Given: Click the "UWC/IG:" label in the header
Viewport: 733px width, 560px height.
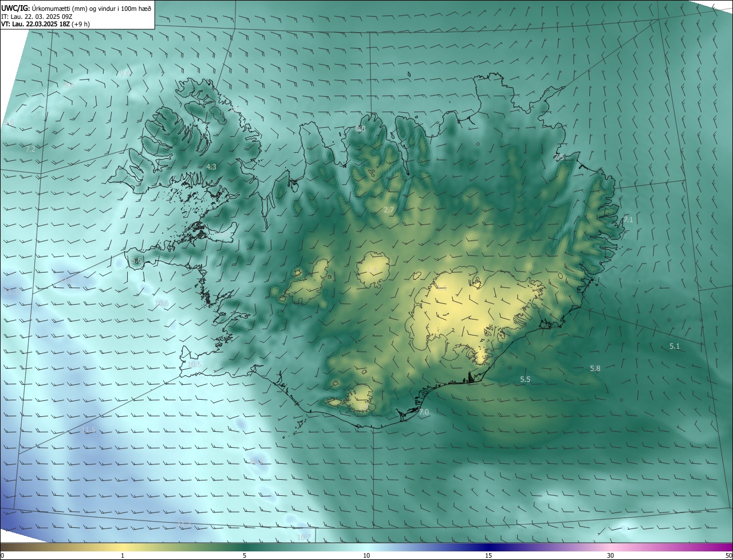Looking at the screenshot, I should pos(15,7).
